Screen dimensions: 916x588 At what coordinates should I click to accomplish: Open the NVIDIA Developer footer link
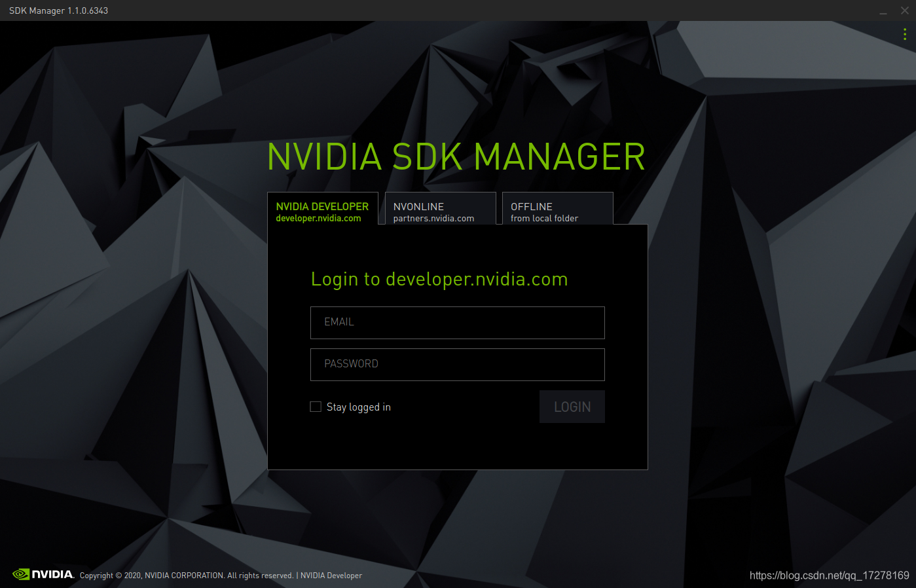click(x=331, y=576)
